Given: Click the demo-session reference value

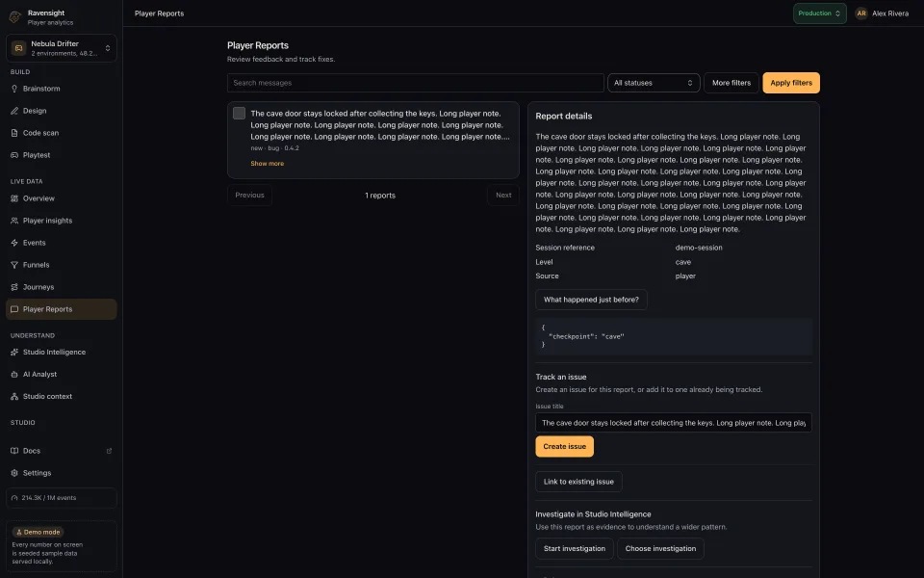Looking at the screenshot, I should point(699,248).
